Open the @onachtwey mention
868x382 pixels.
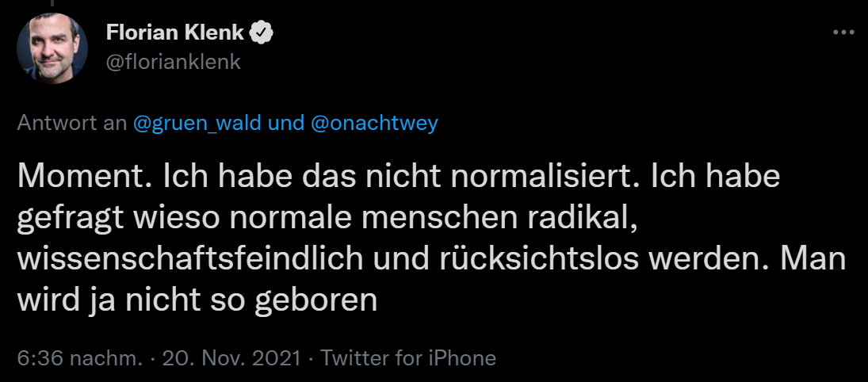pyautogui.click(x=375, y=123)
